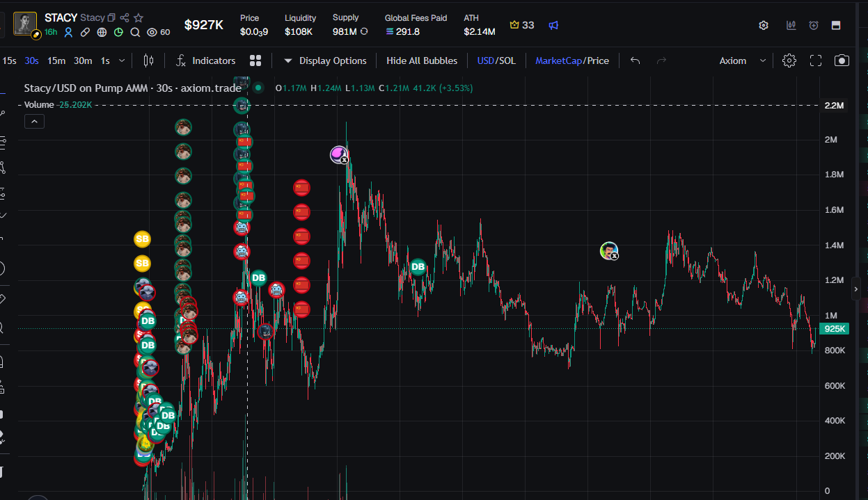Open the candlestick chart type selector
Viewport: 868px width, 500px height.
click(148, 61)
